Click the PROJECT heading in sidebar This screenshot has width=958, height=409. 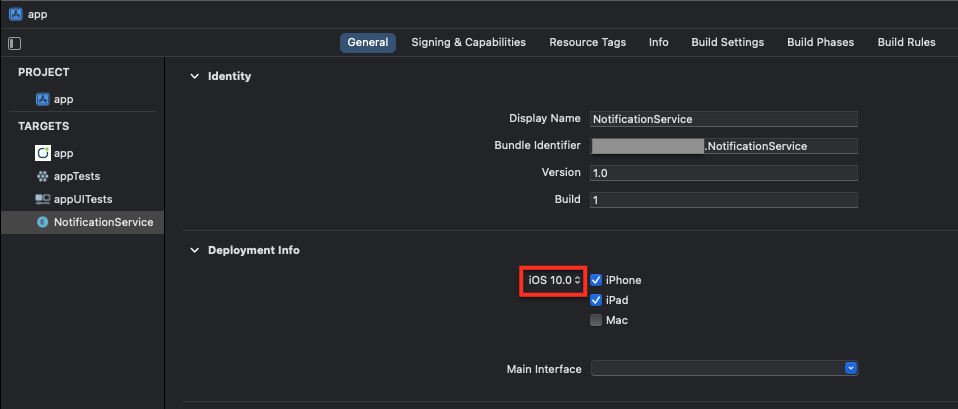tap(44, 73)
